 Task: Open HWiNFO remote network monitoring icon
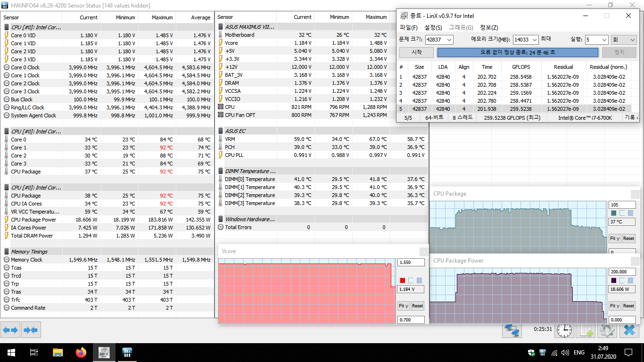coord(512,330)
